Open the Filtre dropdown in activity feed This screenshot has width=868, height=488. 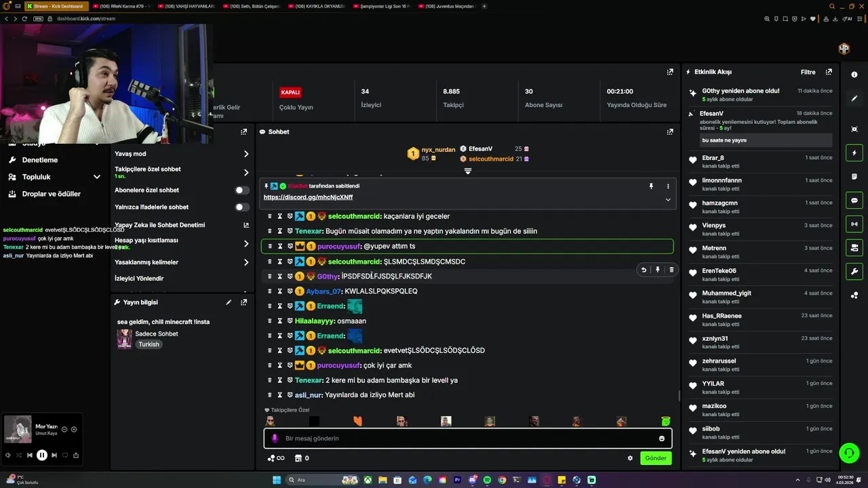pos(808,72)
